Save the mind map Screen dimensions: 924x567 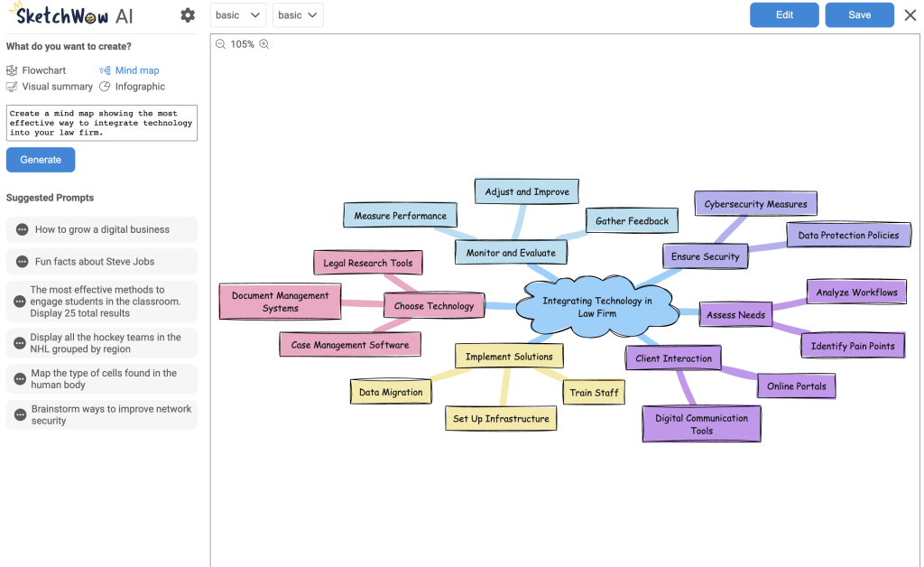point(859,15)
